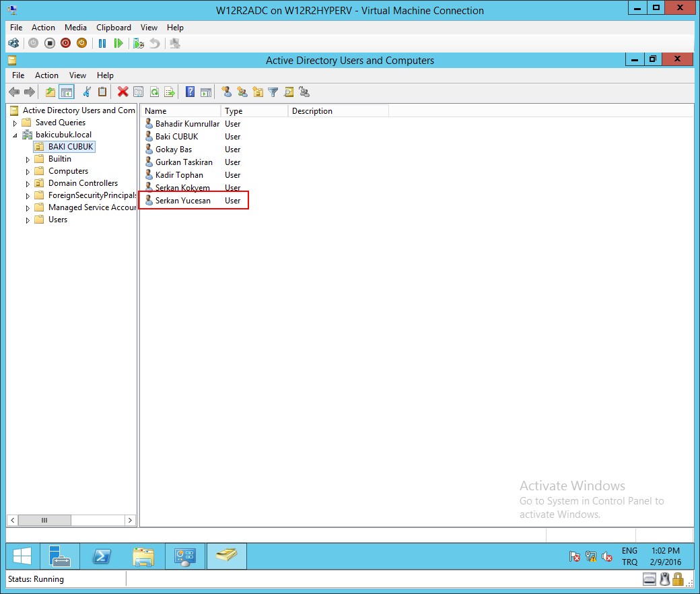Pause the virtual machine
Viewport: 700px width, 594px height.
click(x=102, y=43)
